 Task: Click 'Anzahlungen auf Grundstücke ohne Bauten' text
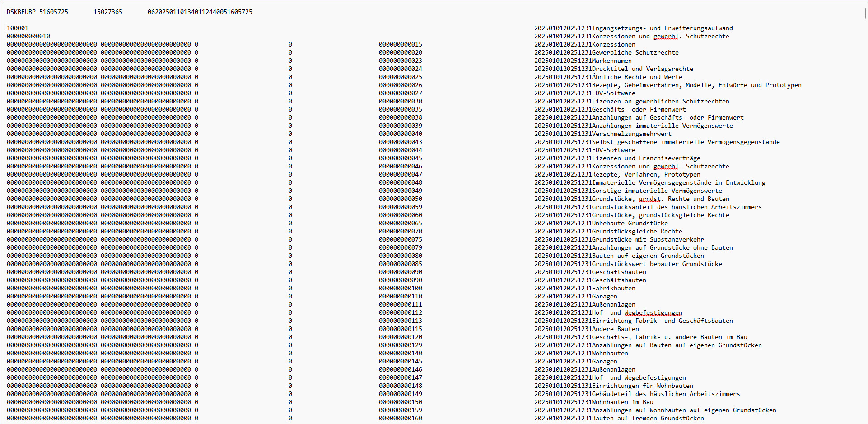(x=663, y=247)
